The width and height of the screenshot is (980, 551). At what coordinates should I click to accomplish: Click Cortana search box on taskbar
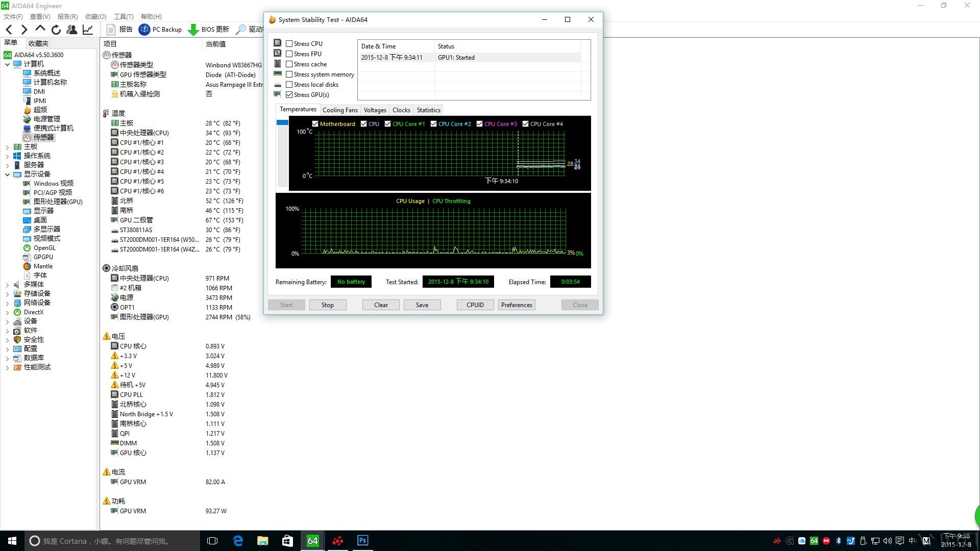112,541
